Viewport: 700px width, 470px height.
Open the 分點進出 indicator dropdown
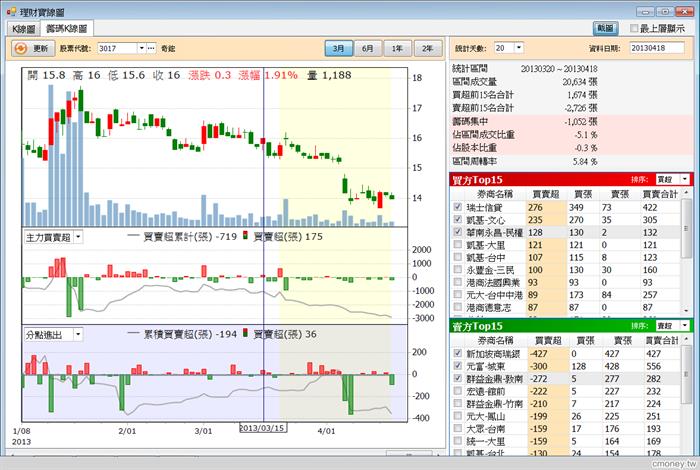78,334
